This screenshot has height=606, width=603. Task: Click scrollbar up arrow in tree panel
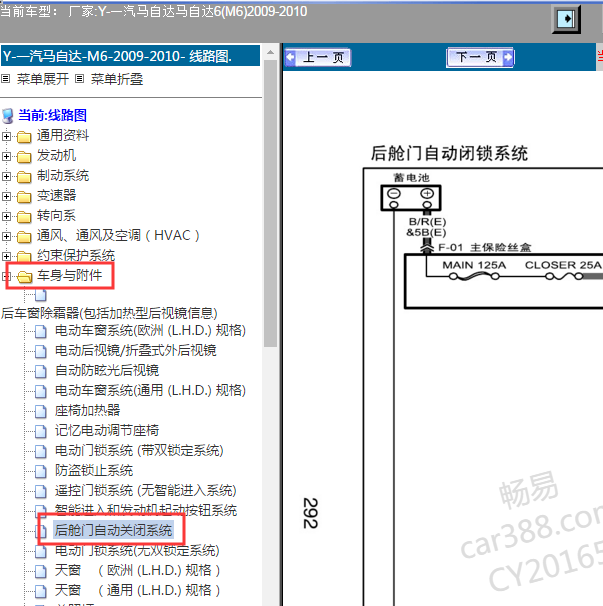coord(271,52)
